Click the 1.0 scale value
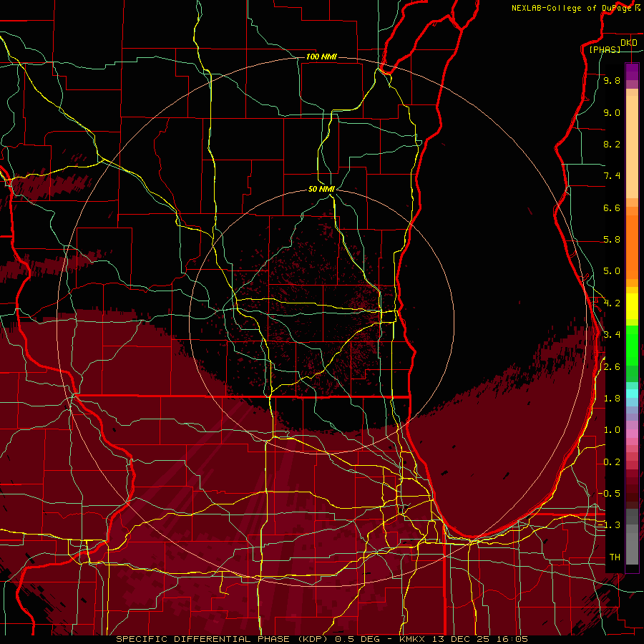The height and width of the screenshot is (644, 644). tap(612, 430)
